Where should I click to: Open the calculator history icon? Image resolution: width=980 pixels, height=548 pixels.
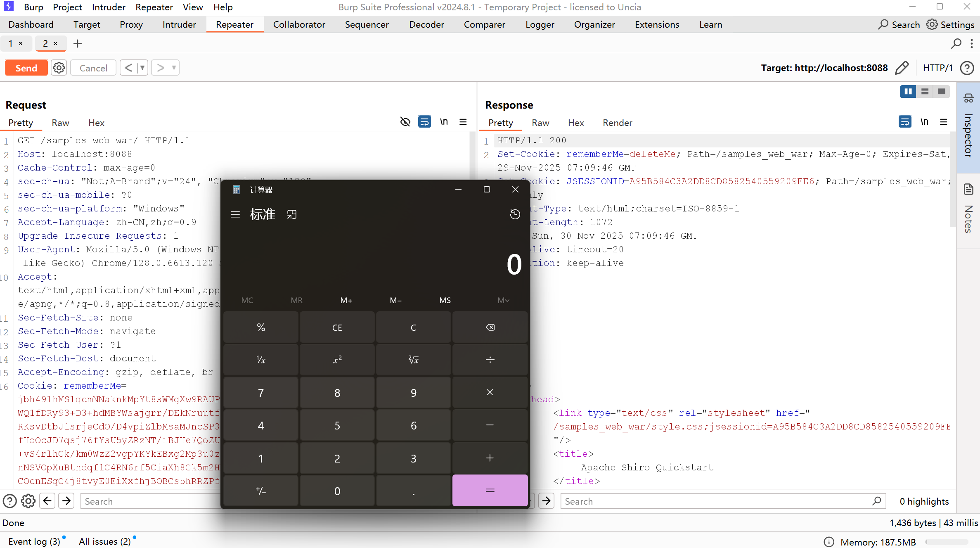(515, 214)
